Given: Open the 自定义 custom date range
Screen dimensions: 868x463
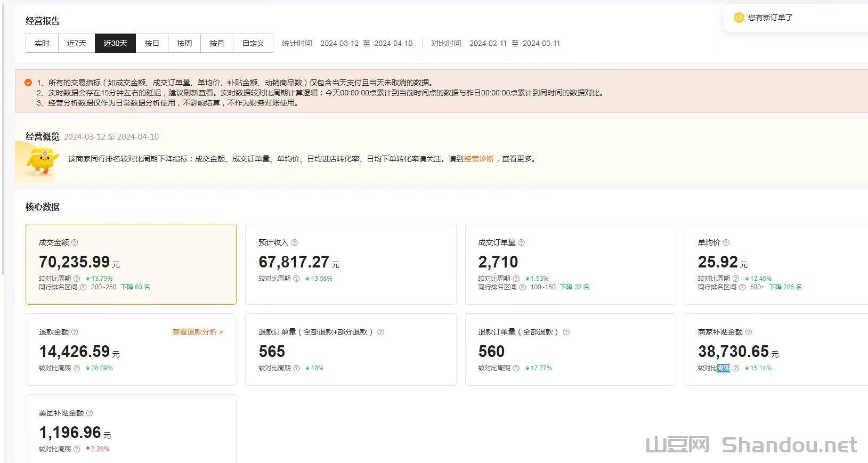Looking at the screenshot, I should tap(253, 43).
